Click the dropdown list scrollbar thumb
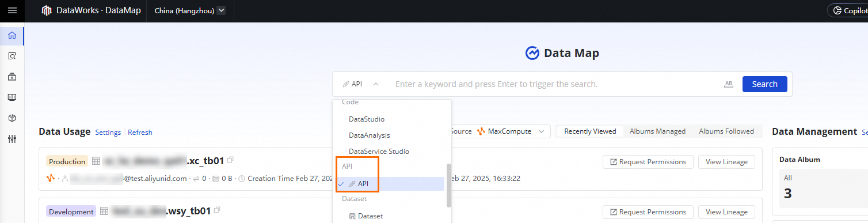Screen dimensions: 868x223 [x=448, y=185]
